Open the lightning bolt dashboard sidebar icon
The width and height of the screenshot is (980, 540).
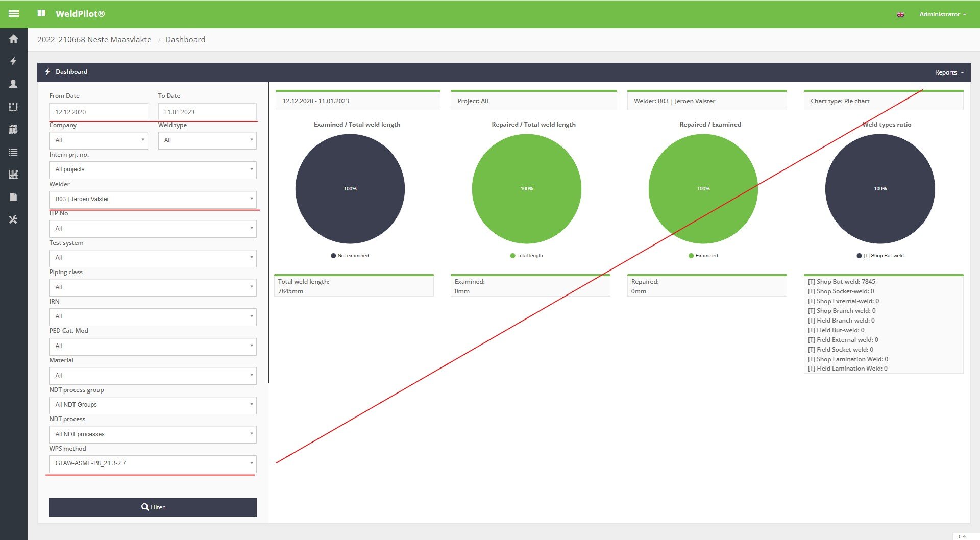pyautogui.click(x=14, y=61)
